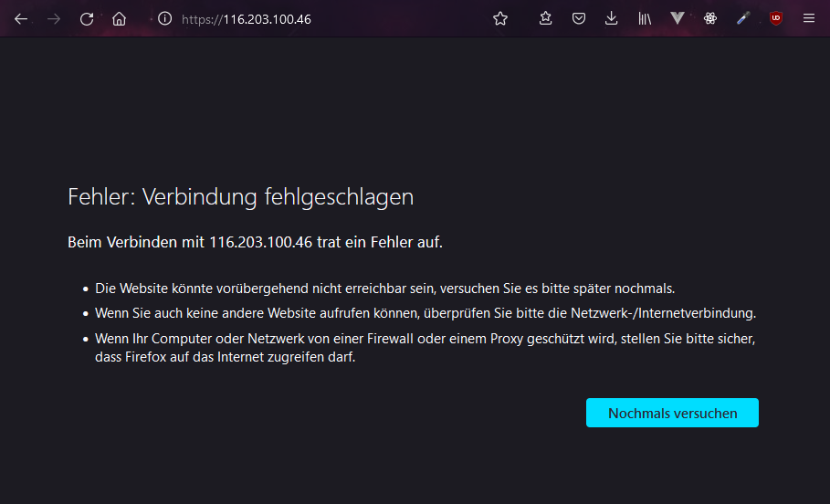
Task: Open the Library sidebar icon
Action: point(645,18)
